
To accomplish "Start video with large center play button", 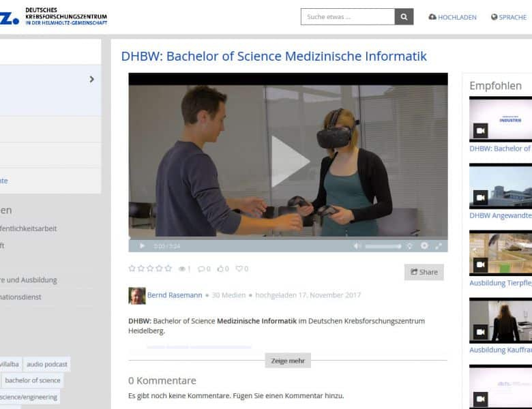I will point(290,162).
